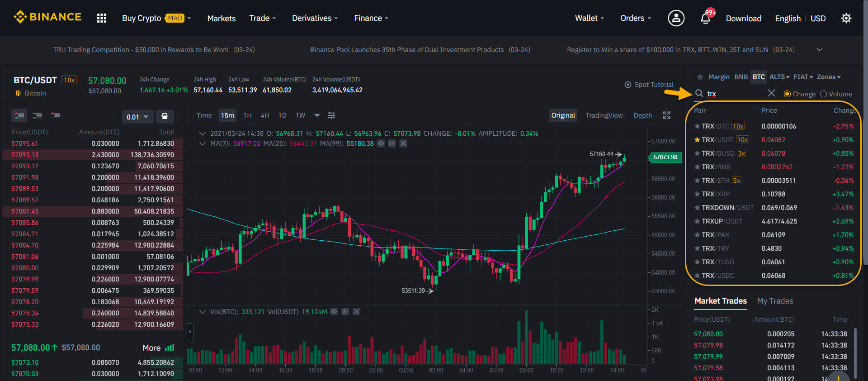Open Binance Pool Dual Investment announcement
868x381 pixels.
coord(420,50)
